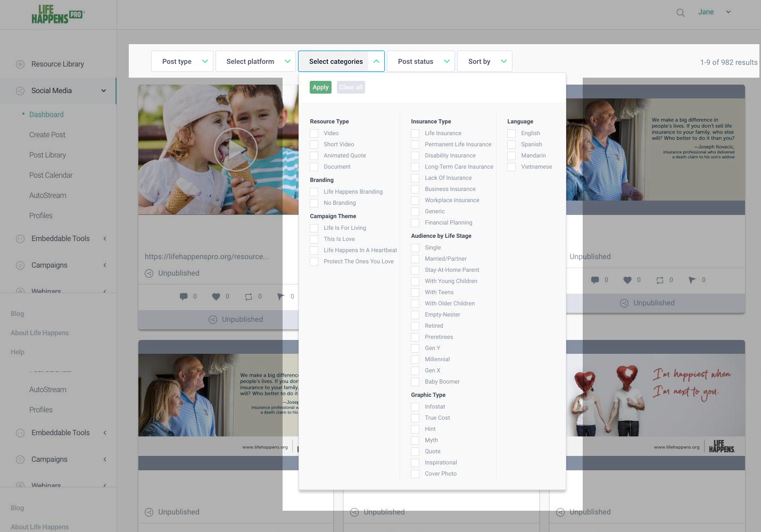Check the Spanish language checkbox
Viewport: 761px width, 532px height.
pyautogui.click(x=511, y=145)
